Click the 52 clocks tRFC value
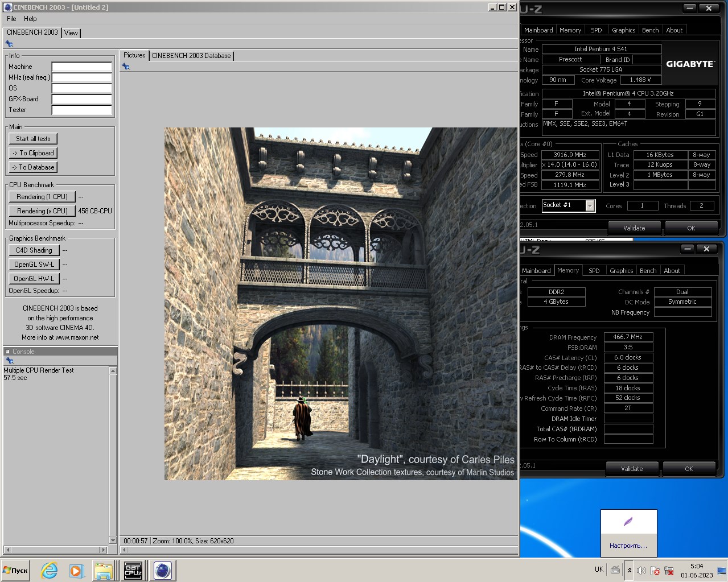Viewport: 728px width, 582px height. 628,398
